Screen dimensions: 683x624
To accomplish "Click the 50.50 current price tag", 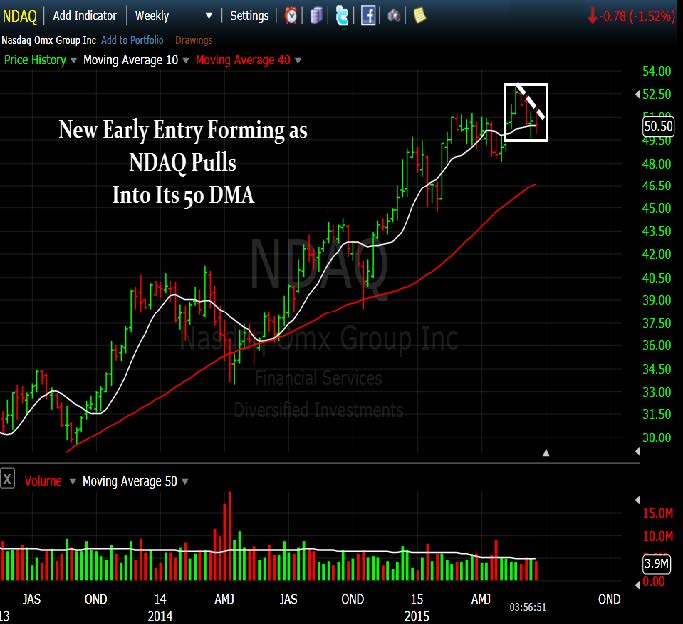I will (x=658, y=126).
